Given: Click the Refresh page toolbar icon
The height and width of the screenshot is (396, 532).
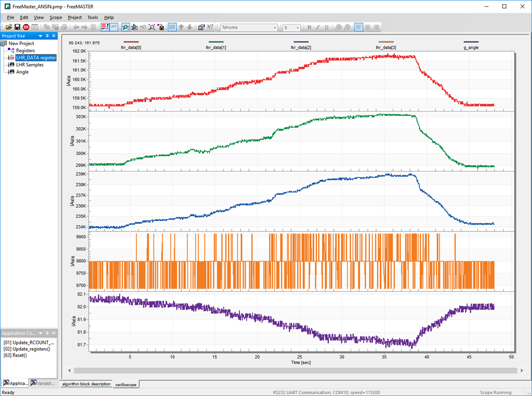Looking at the screenshot, I should (x=93, y=27).
